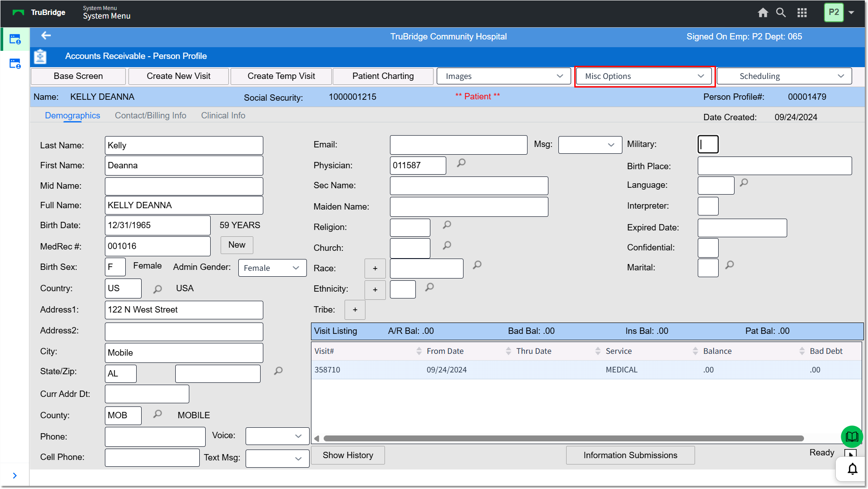Select the top sidebar screen icon
The width and height of the screenshot is (868, 489).
(15, 39)
